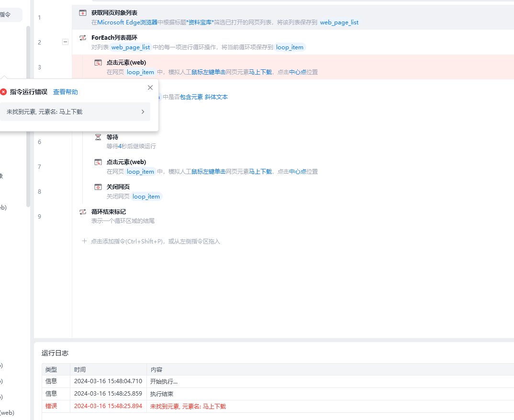The image size is (514, 420).
Task: Click 马上下载 element link in line 3
Action: coord(260,72)
